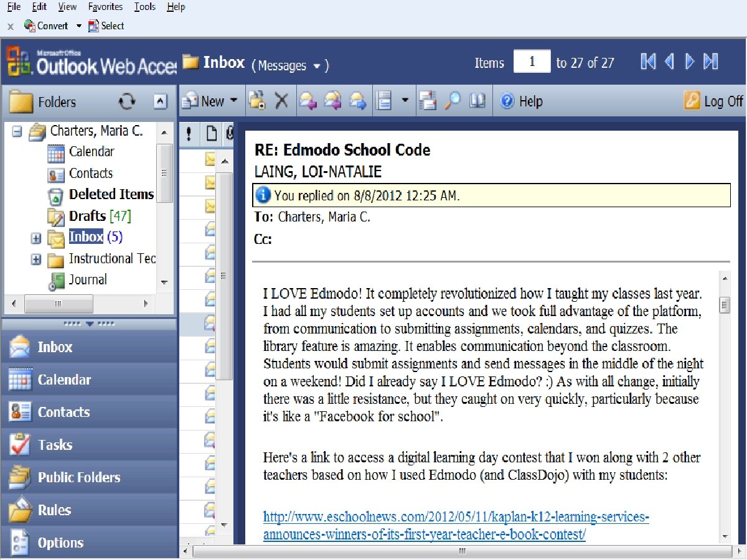Go to last page of items
The height and width of the screenshot is (560, 747).
[x=711, y=62]
